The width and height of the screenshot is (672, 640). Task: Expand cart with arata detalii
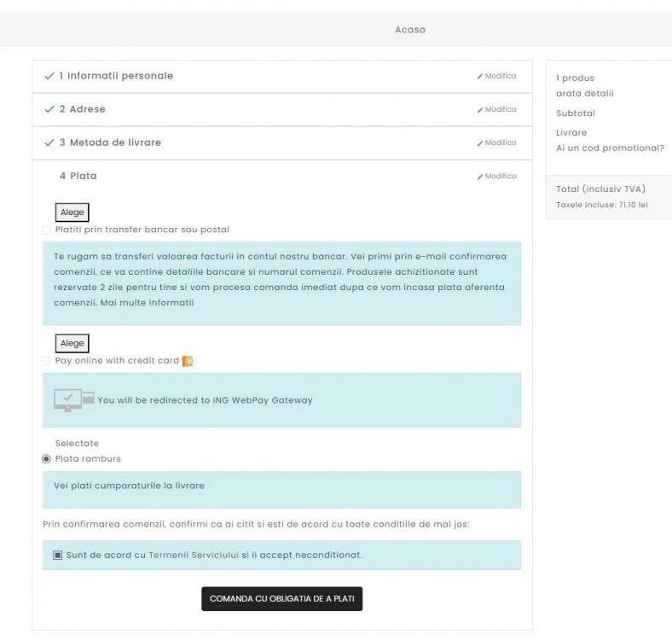[584, 93]
